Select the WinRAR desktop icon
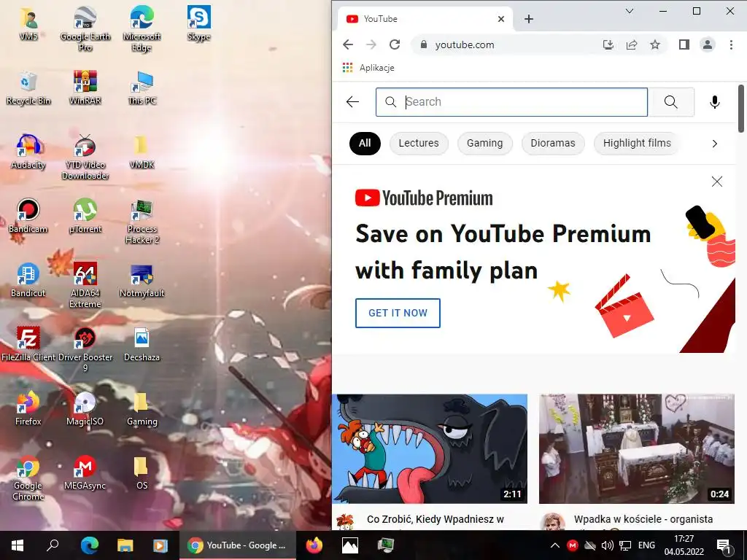This screenshot has height=560, width=747. [85, 88]
